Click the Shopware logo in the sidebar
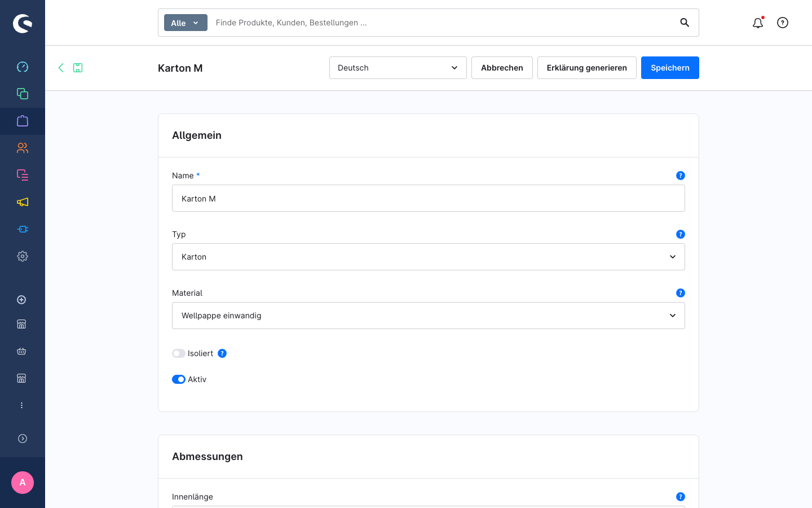This screenshot has height=508, width=812. [x=23, y=23]
